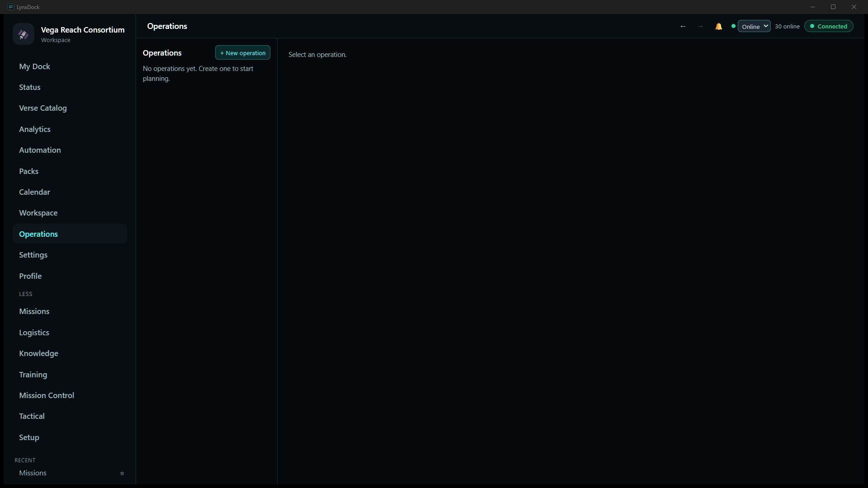The height and width of the screenshot is (488, 868).
Task: Open the Knowledge section
Action: (70, 353)
